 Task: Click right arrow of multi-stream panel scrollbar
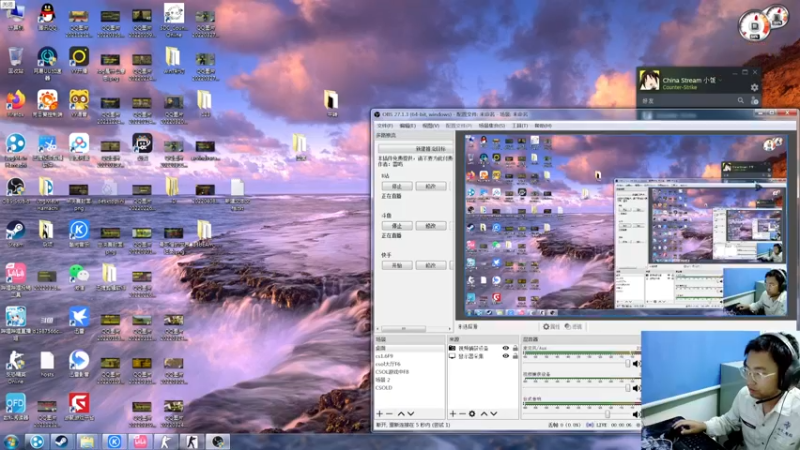tap(449, 329)
